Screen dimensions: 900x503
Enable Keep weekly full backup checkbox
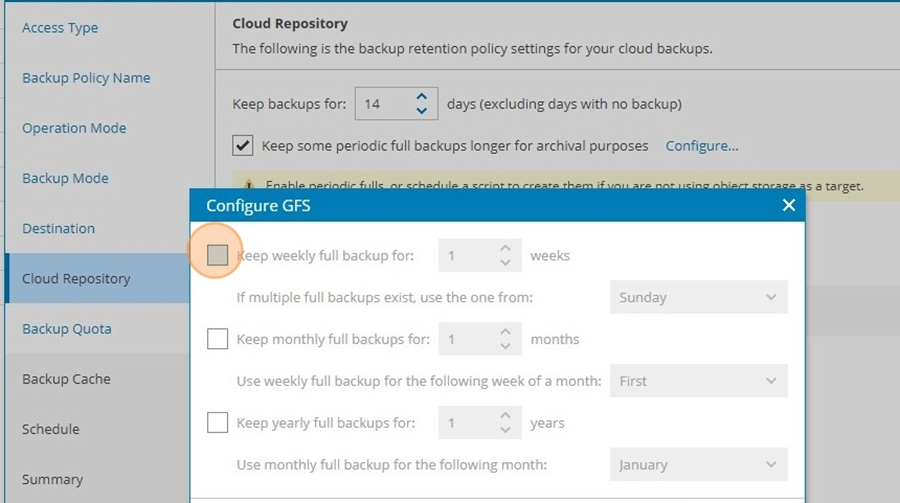[x=218, y=255]
